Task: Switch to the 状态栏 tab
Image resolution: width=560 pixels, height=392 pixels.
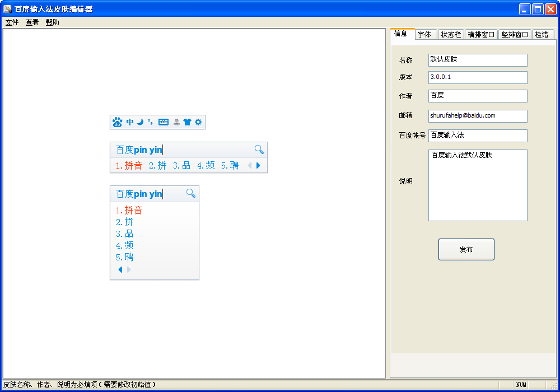Action: (x=451, y=35)
